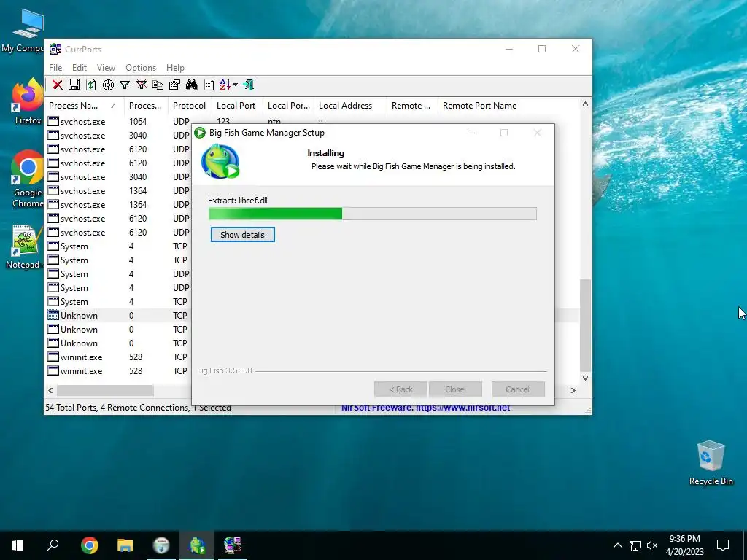Click the horizontal scrollbar right arrow
The image size is (747, 560).
573,390
